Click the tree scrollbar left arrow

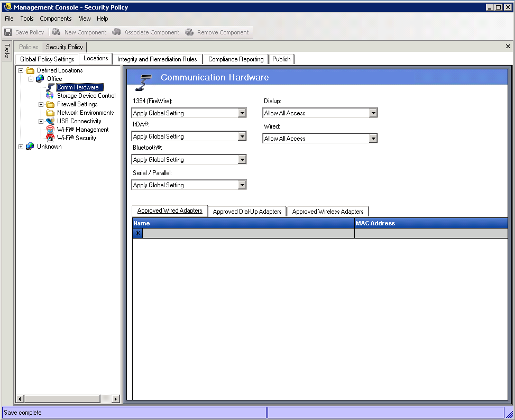pos(20,399)
